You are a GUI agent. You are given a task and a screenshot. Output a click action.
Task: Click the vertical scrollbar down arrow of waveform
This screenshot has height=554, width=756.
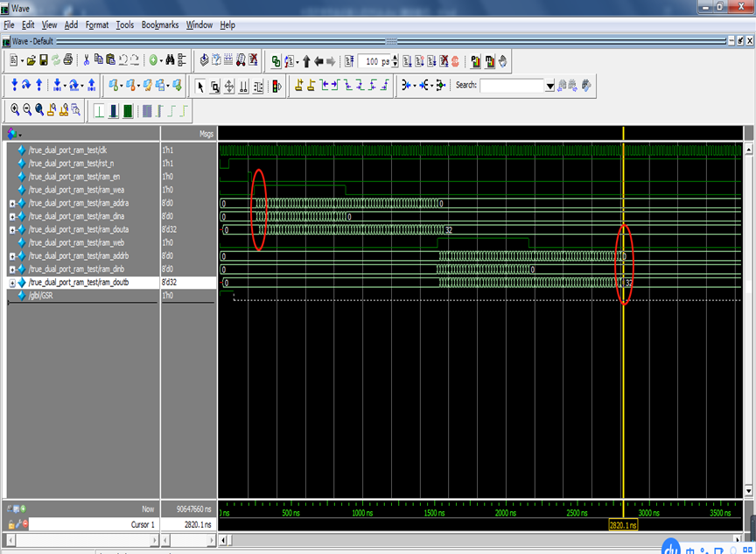(748, 491)
